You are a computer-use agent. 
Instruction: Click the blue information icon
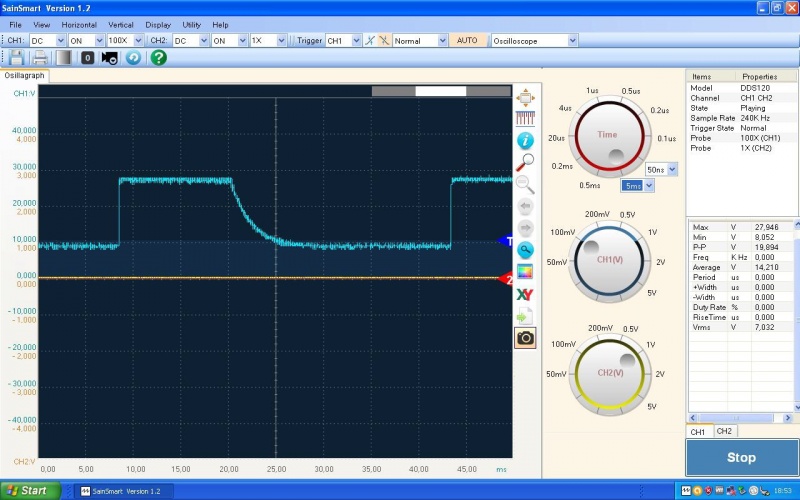click(525, 140)
